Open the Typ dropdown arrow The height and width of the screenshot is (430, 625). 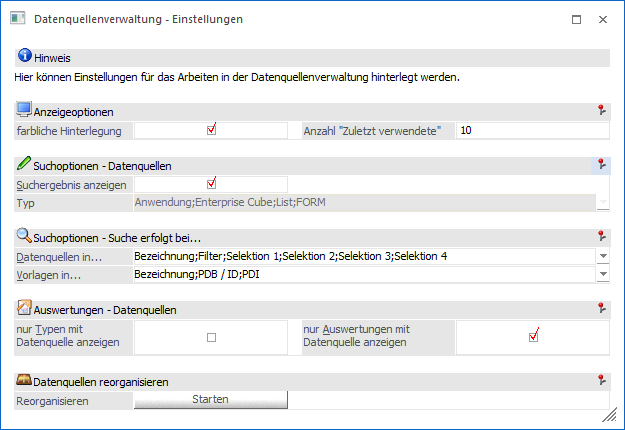coord(602,203)
